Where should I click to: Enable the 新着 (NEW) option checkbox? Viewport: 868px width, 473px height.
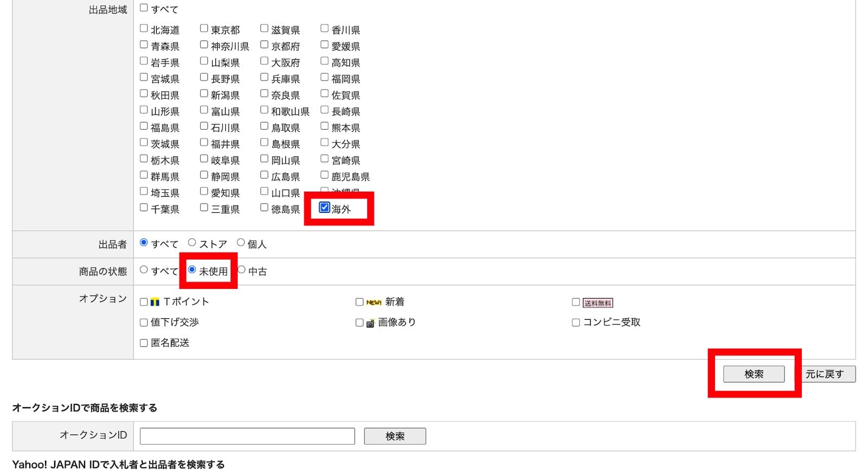(x=359, y=302)
